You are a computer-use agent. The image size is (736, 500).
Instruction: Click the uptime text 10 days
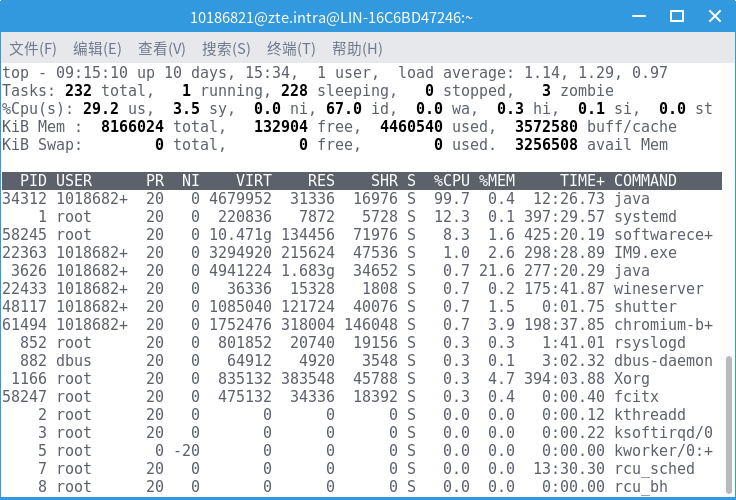click(x=196, y=73)
